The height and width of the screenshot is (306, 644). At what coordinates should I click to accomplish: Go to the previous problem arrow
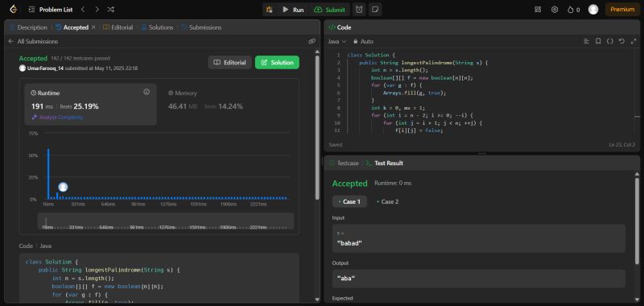click(83, 9)
